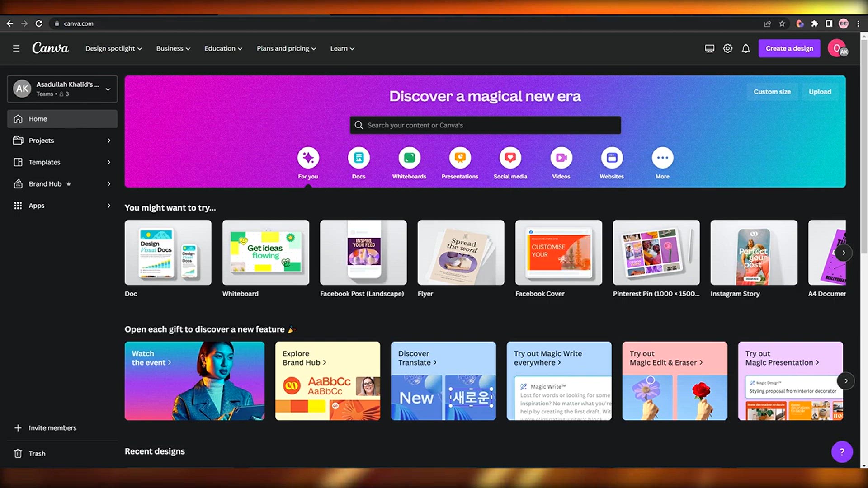Expand the Projects sidebar arrow
The width and height of the screenshot is (868, 488).
109,141
